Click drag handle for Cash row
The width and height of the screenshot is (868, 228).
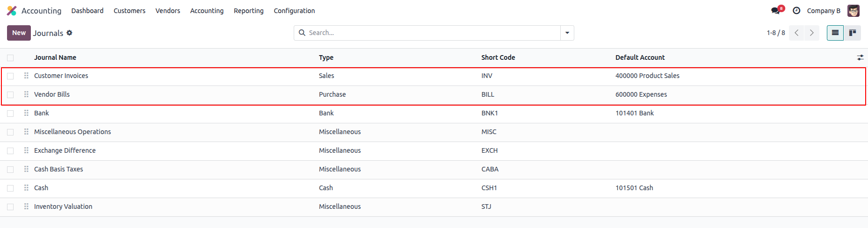tap(26, 188)
